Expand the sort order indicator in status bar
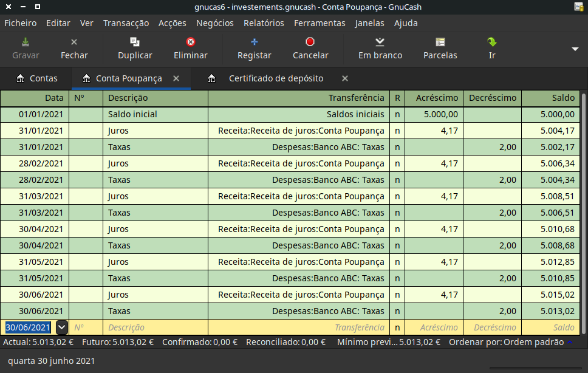 569,342
